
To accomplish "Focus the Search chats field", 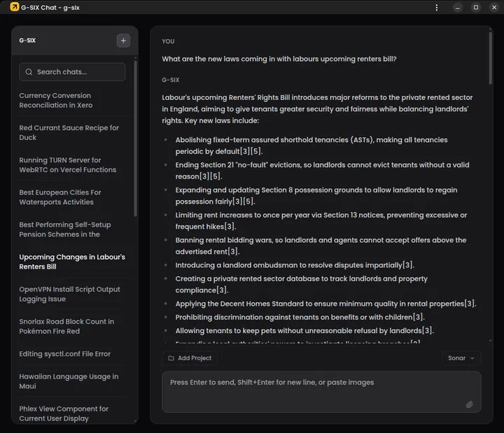I will click(72, 72).
